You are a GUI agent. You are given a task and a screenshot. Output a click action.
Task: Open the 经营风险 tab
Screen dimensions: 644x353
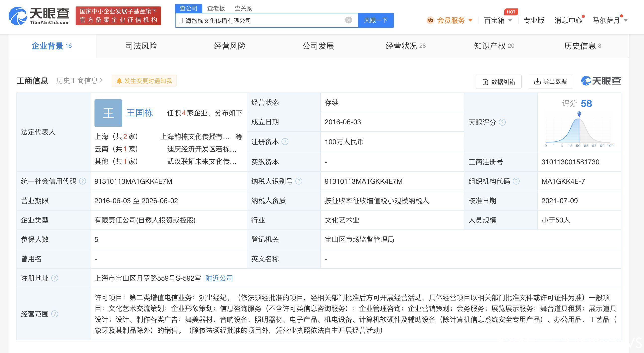pyautogui.click(x=230, y=46)
